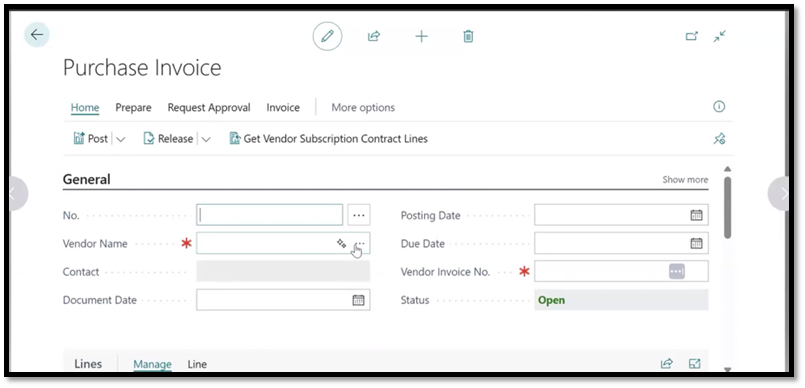Click the vertical scrollbar thumb
This screenshot has height=388, width=805.
pos(727,208)
